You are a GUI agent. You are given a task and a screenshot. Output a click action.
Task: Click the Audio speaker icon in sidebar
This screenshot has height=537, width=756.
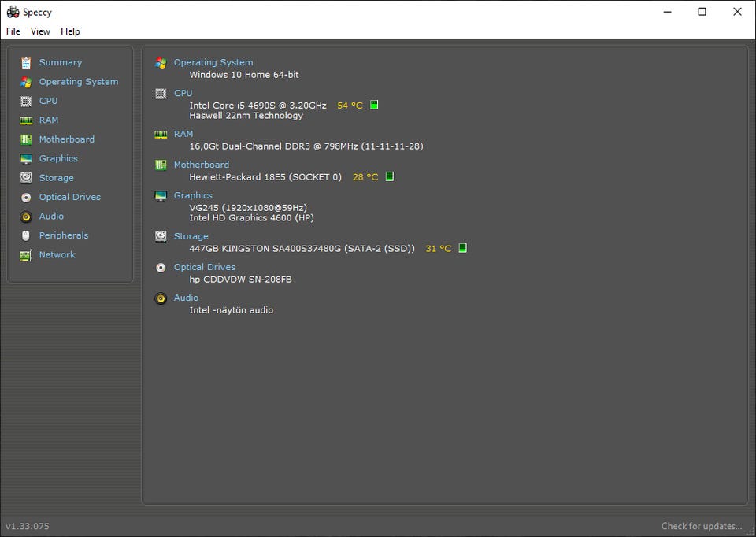[26, 217]
